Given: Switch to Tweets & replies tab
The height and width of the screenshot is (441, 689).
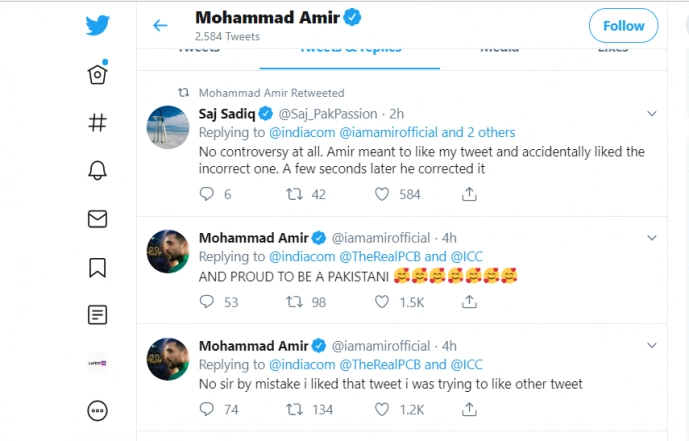Looking at the screenshot, I should [x=350, y=48].
